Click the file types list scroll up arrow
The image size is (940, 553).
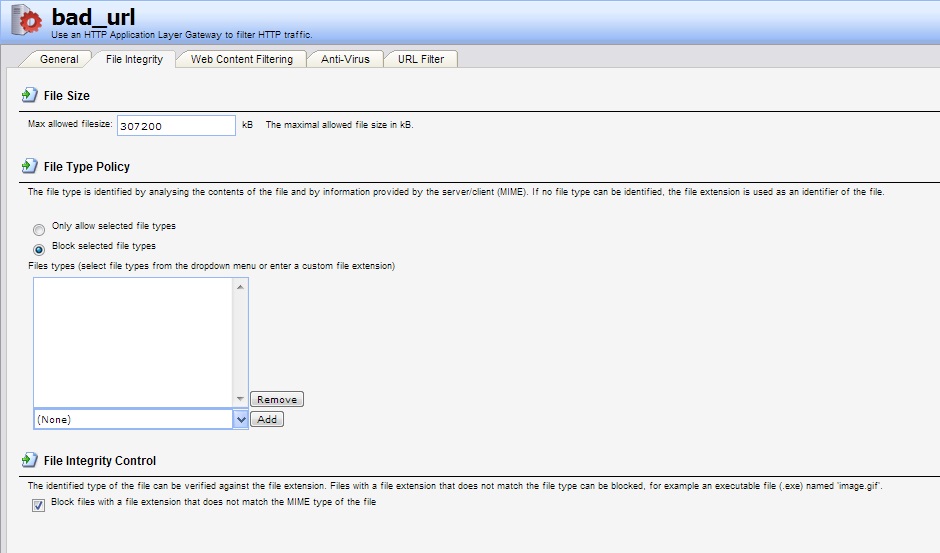[x=240, y=287]
